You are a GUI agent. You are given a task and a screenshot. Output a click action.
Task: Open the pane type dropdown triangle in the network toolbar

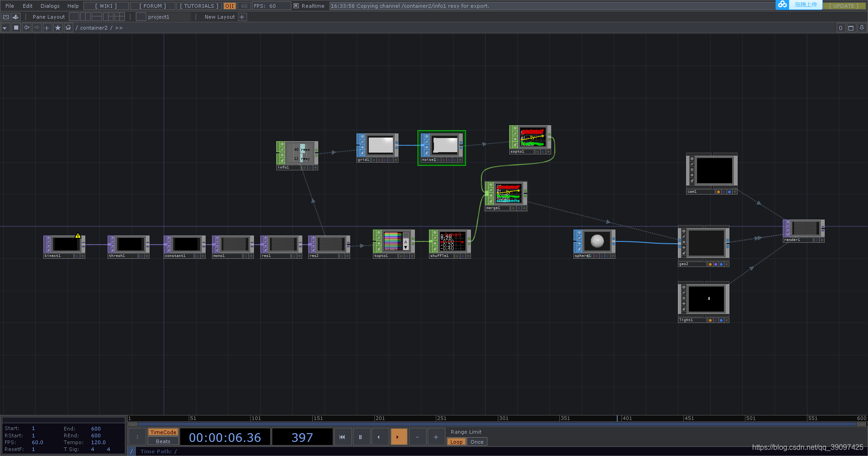coord(5,28)
